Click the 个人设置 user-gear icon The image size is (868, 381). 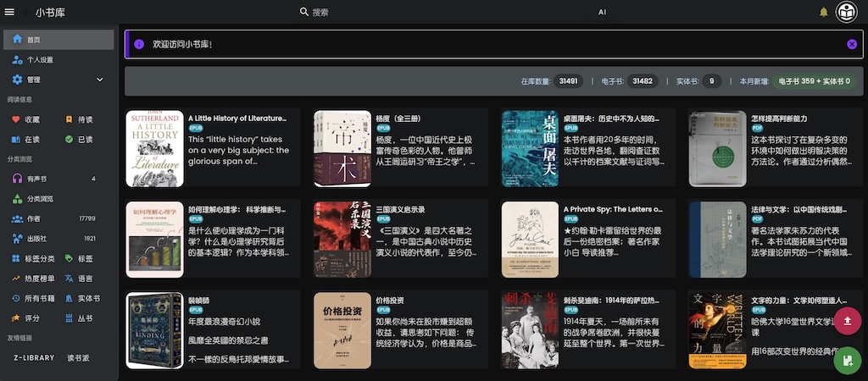[18, 60]
